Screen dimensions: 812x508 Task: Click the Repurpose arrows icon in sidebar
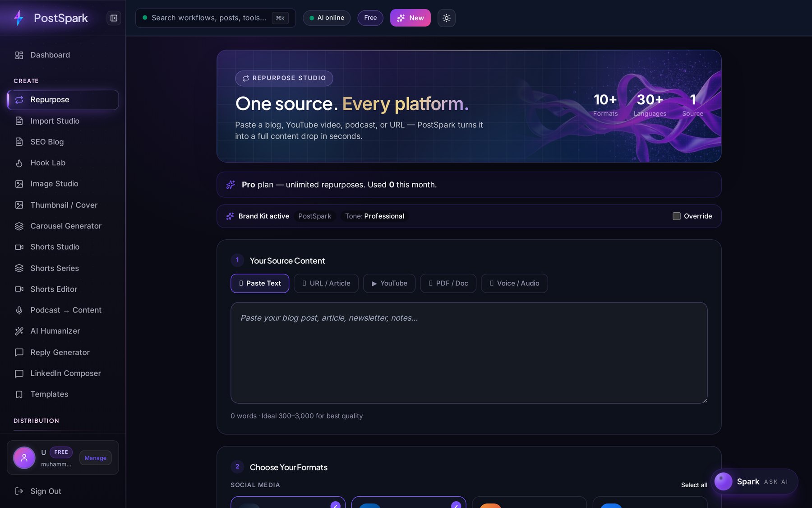[x=19, y=100]
